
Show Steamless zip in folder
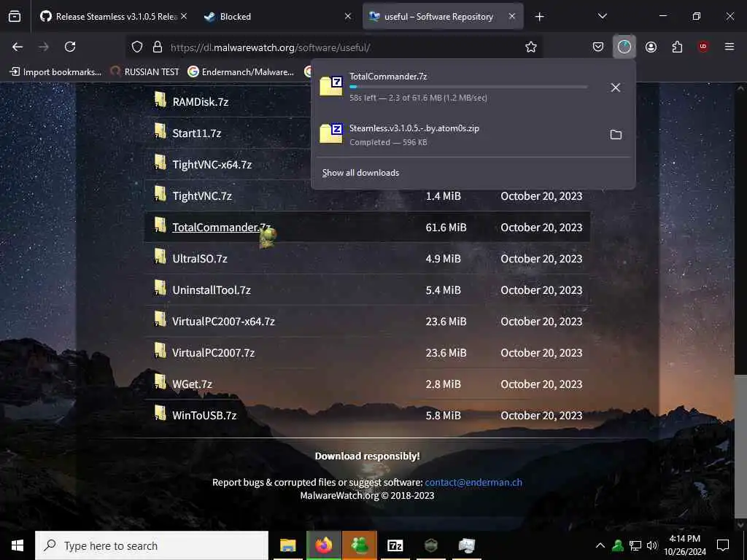(616, 135)
